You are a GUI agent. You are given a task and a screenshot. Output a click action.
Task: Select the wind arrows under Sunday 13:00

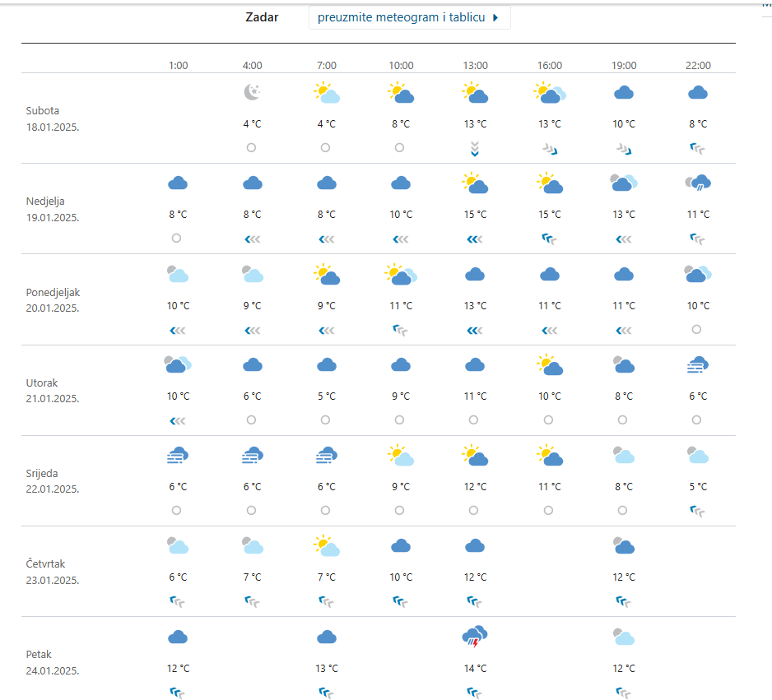coord(475,239)
